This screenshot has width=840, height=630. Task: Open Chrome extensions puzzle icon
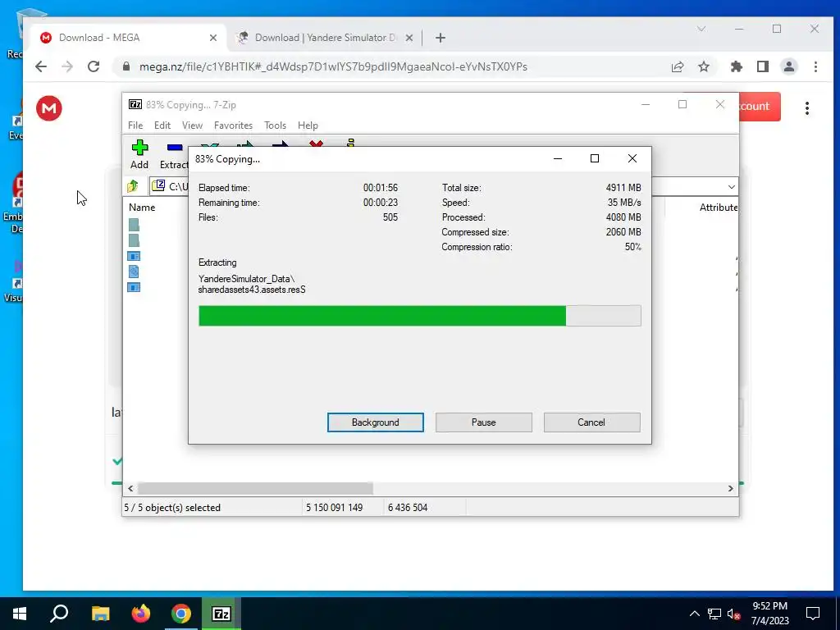tap(737, 66)
